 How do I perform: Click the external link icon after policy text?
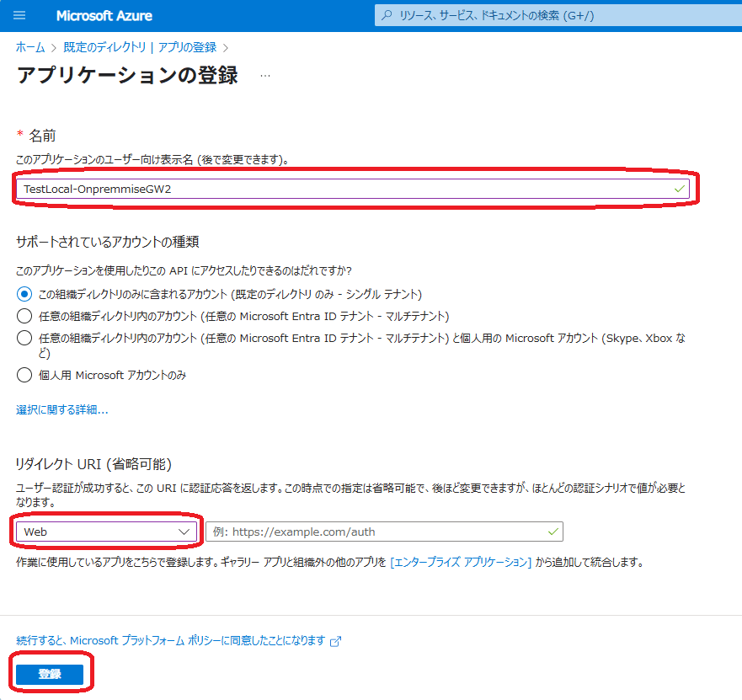335,641
